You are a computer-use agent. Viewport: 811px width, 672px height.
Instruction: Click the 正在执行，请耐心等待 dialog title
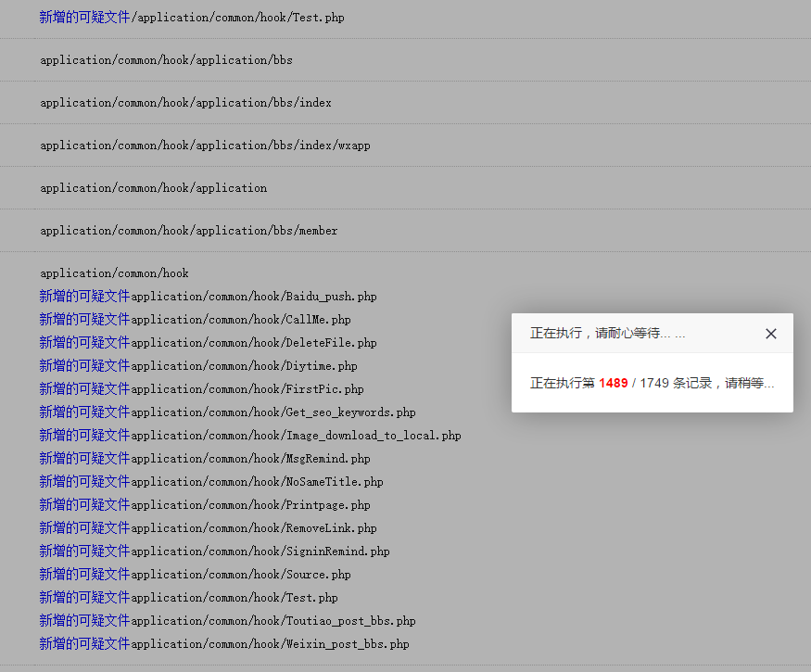pyautogui.click(x=607, y=334)
